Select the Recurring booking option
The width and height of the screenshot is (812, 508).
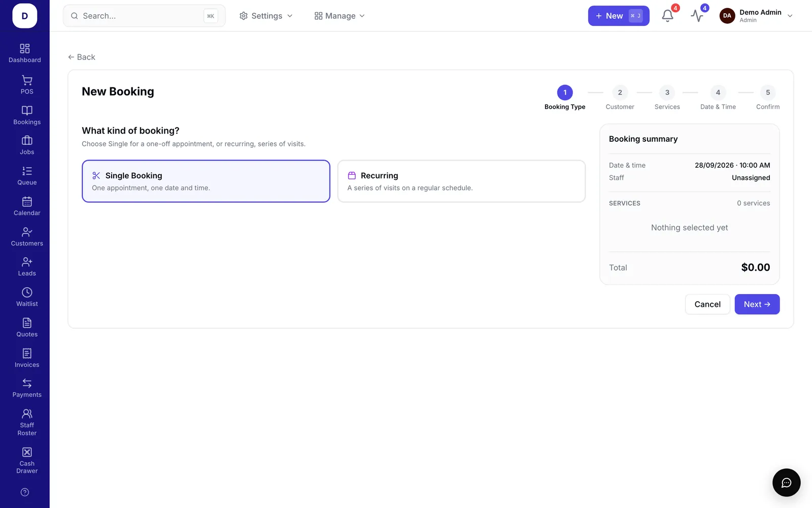coord(461,181)
